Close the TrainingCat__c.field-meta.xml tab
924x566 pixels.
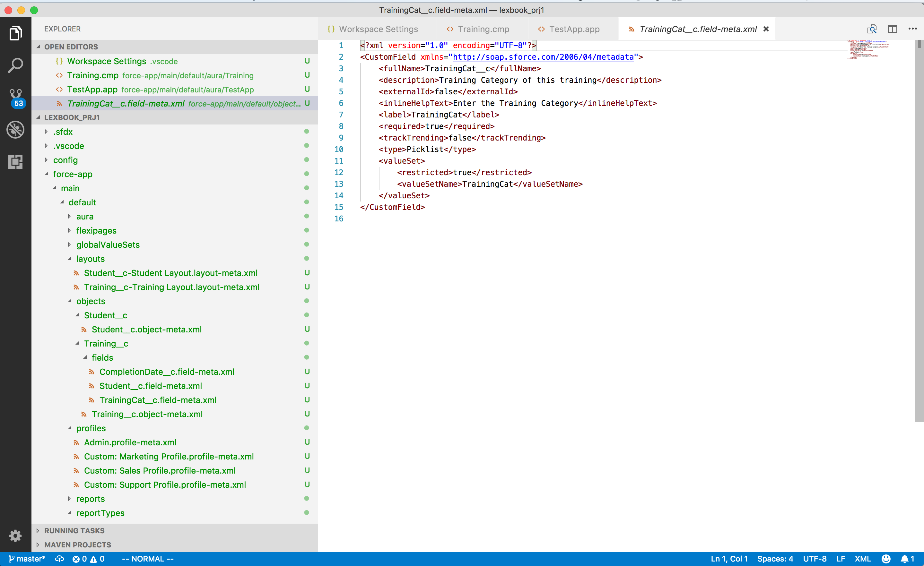click(766, 29)
